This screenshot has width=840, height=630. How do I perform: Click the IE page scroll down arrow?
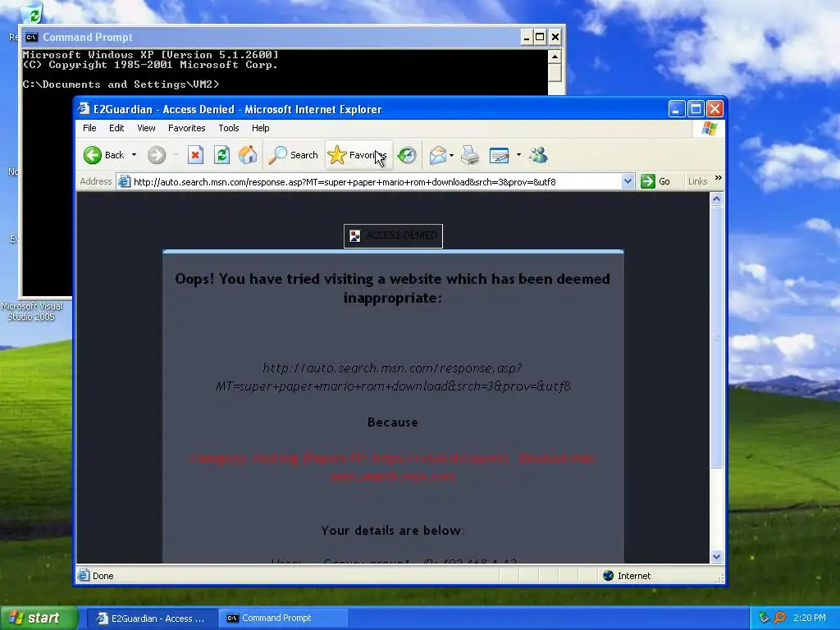717,557
